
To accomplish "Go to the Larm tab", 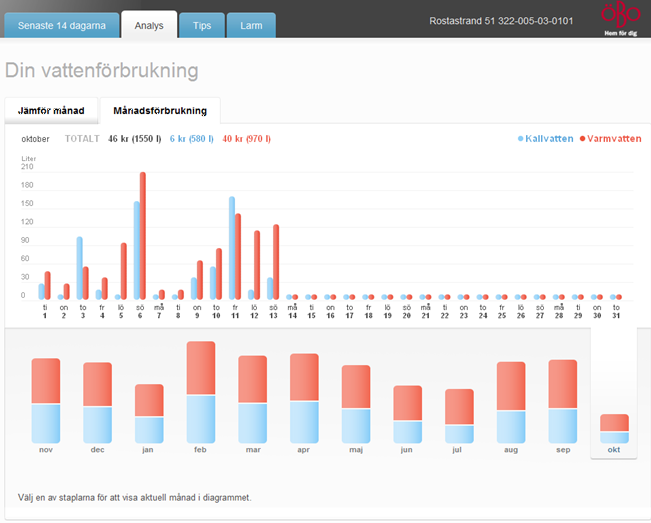I will [251, 24].
